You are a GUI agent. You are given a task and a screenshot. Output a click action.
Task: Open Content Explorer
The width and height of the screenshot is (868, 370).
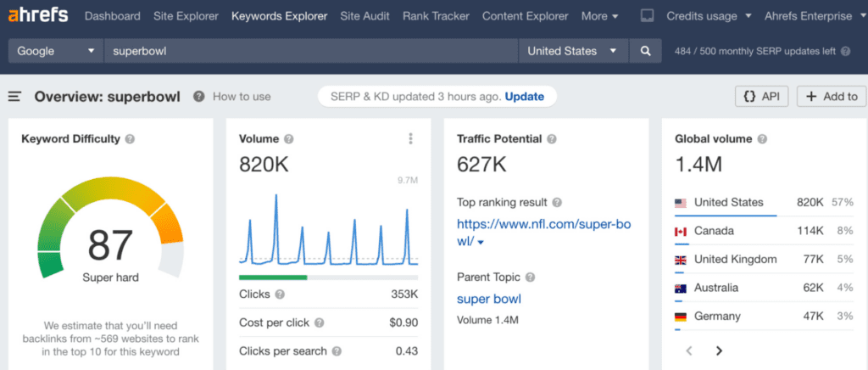click(526, 16)
